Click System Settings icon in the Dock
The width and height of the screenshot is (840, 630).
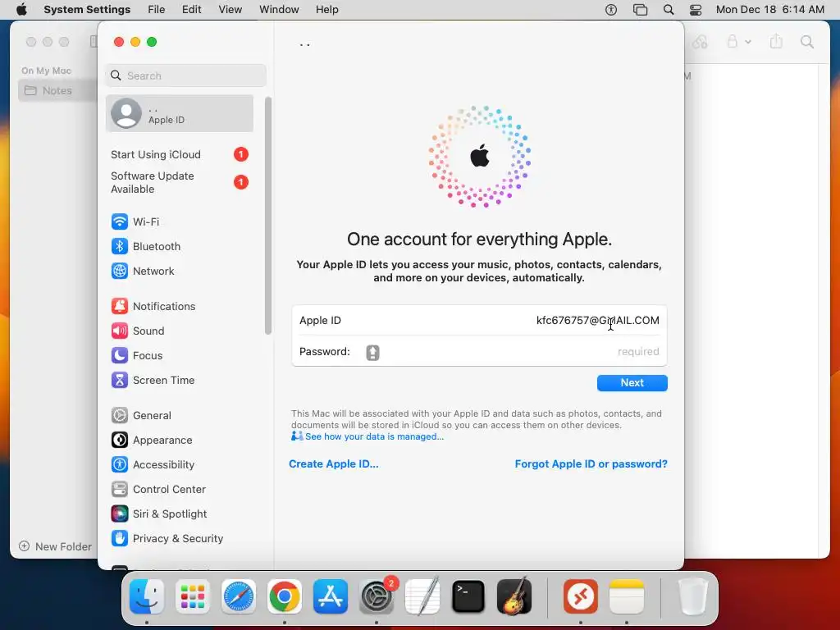click(x=377, y=596)
